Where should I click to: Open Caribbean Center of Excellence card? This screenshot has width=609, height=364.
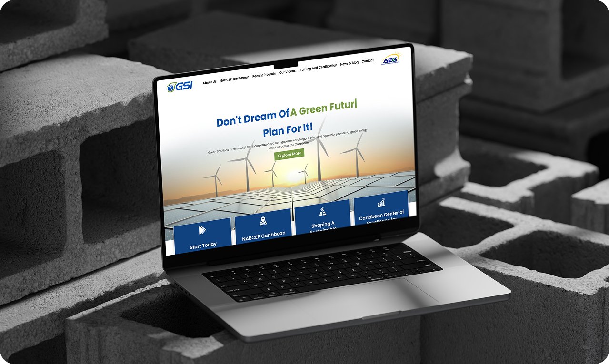click(381, 208)
